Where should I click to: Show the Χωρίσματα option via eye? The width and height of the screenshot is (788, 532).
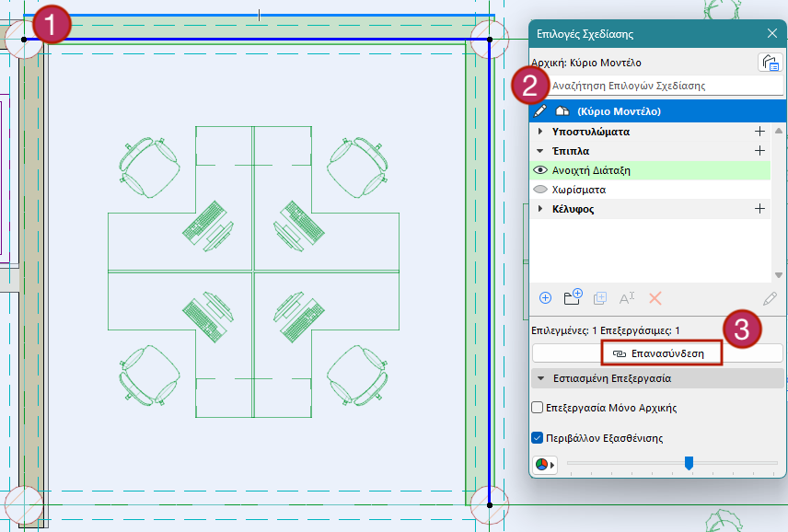[x=540, y=190]
